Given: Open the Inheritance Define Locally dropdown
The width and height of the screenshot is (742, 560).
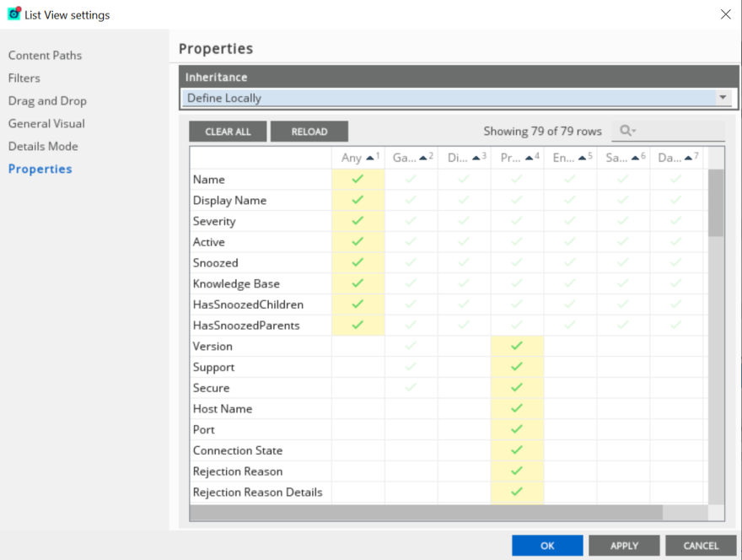Looking at the screenshot, I should [x=723, y=98].
